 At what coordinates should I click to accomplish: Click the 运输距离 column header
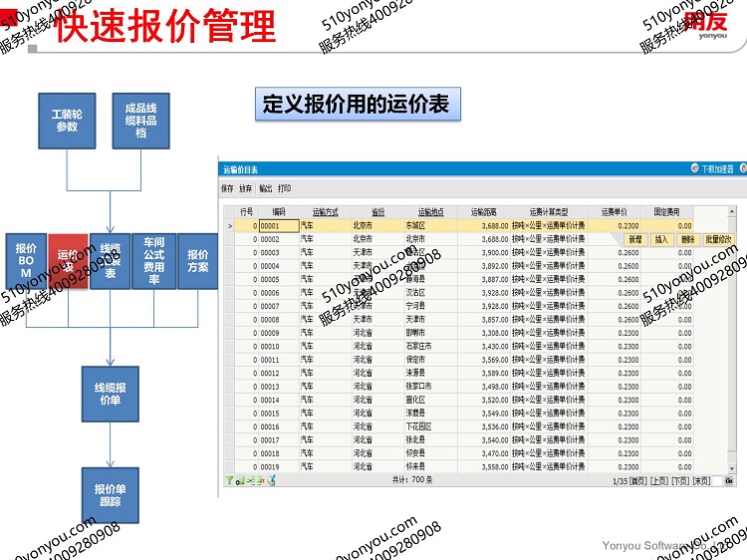[x=484, y=212]
